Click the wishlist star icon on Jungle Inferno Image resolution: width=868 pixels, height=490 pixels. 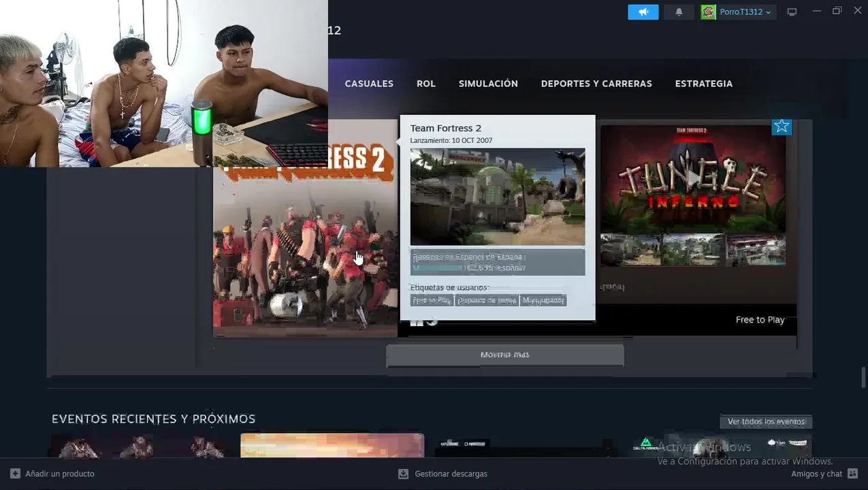[782, 126]
